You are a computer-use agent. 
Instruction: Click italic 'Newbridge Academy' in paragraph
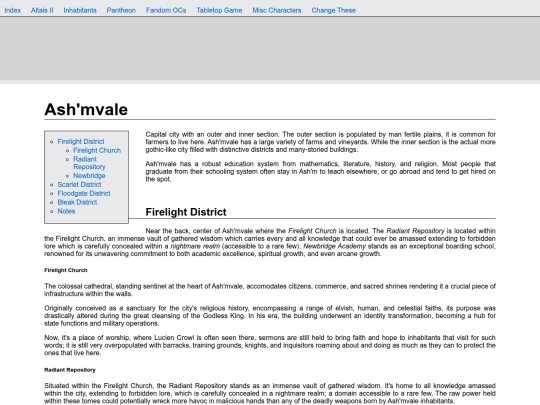pyautogui.click(x=334, y=246)
